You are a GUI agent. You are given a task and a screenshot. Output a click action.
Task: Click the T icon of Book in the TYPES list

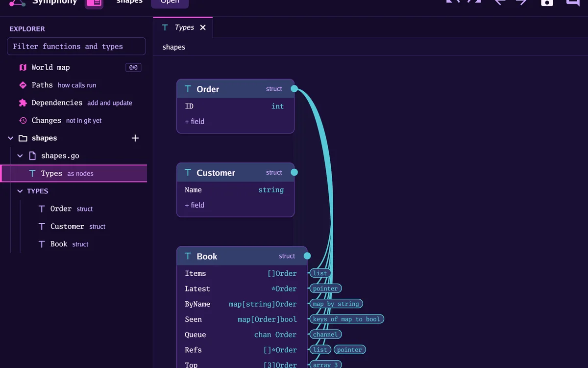tap(42, 244)
